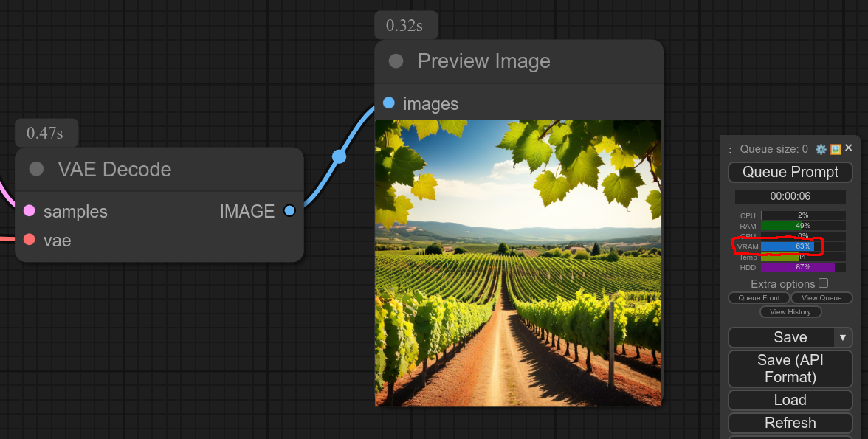Viewport: 868px width, 439px height.
Task: Click the IMAGE output connector
Action: pyautogui.click(x=289, y=211)
